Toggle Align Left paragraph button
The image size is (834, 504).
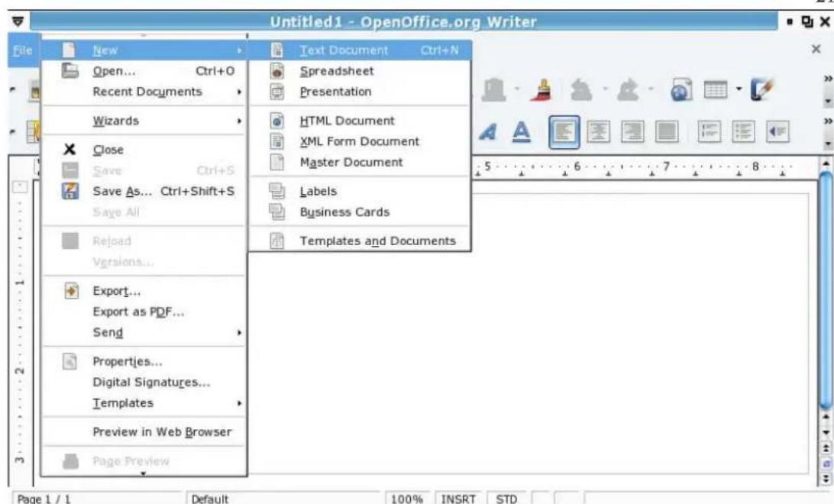point(564,132)
